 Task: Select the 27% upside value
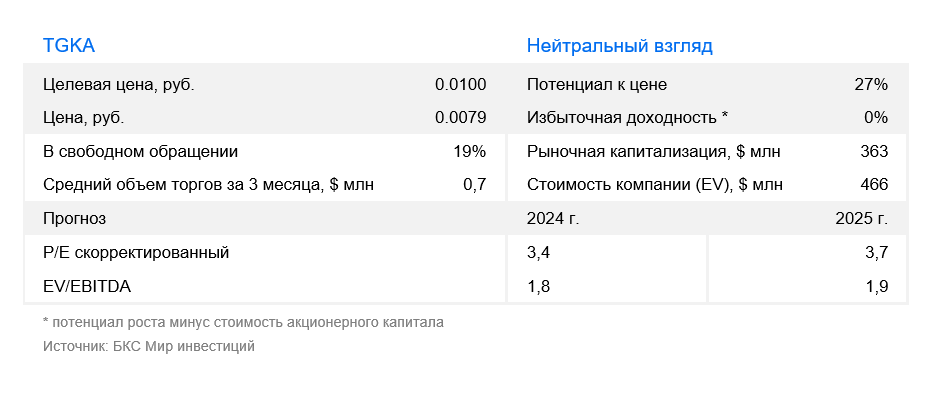point(871,85)
